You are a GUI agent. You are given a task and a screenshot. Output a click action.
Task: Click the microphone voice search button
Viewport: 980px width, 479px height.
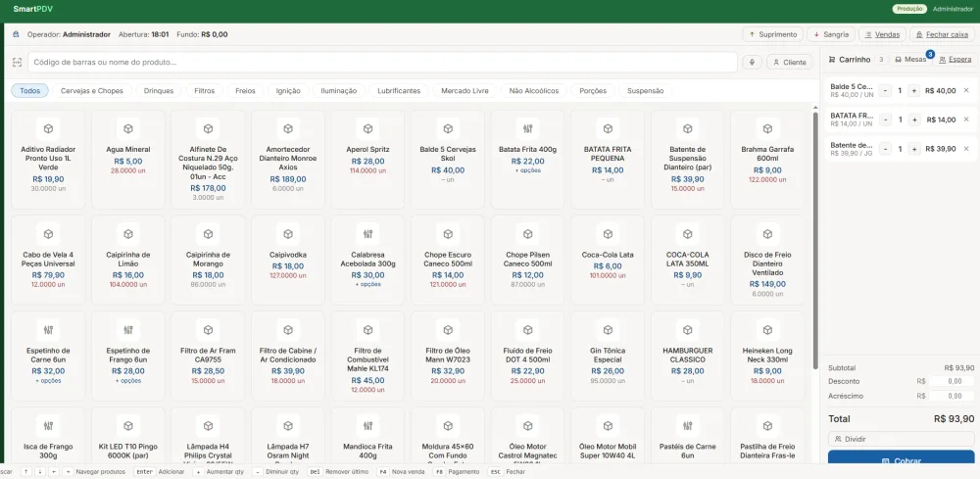753,63
